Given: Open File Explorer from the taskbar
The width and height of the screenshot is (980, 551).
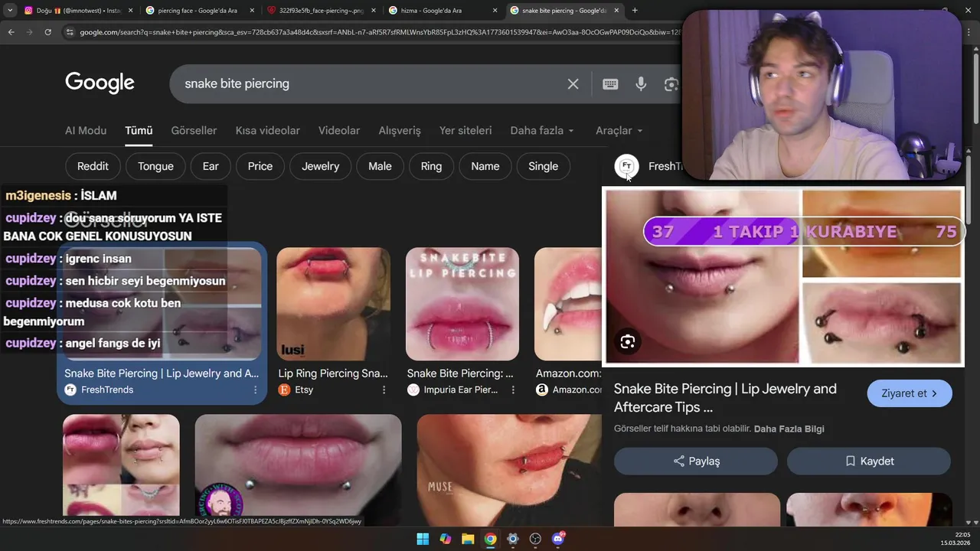Looking at the screenshot, I should pos(468,539).
